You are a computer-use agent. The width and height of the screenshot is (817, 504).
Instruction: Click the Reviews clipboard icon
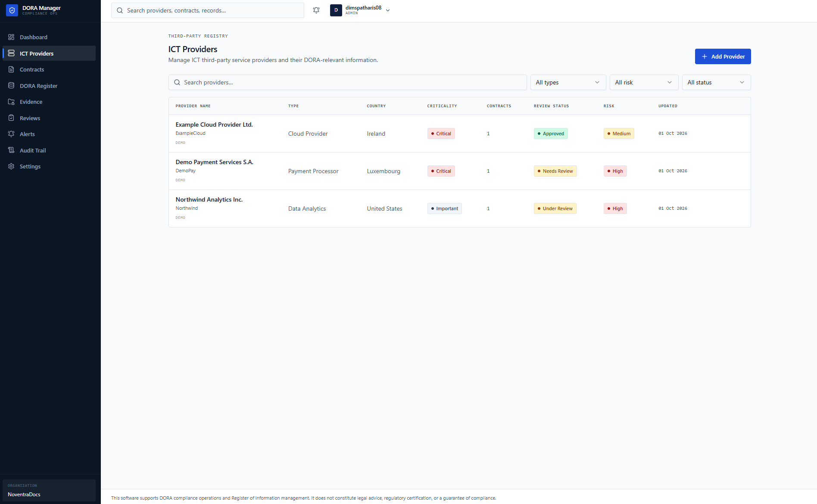pos(11,118)
